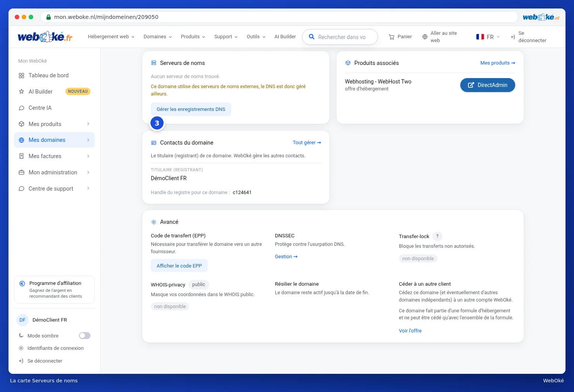Open the Produits dropdown menu

coord(193,37)
